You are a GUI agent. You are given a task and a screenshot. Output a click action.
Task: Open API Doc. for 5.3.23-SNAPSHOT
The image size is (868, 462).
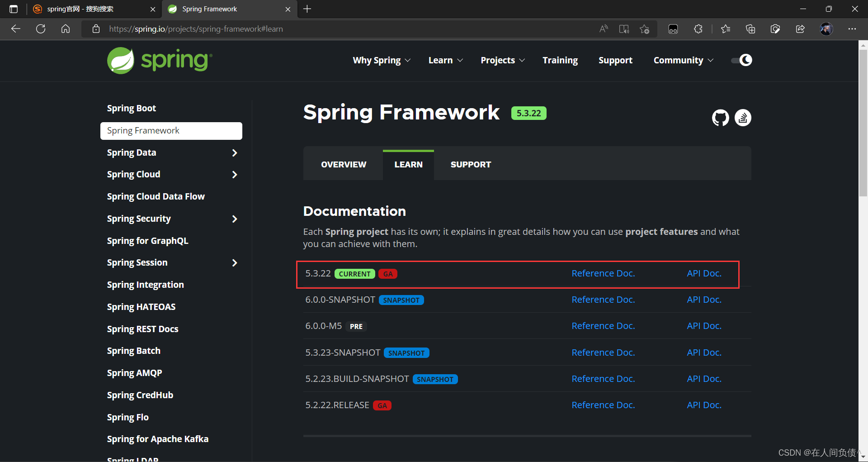coord(704,352)
